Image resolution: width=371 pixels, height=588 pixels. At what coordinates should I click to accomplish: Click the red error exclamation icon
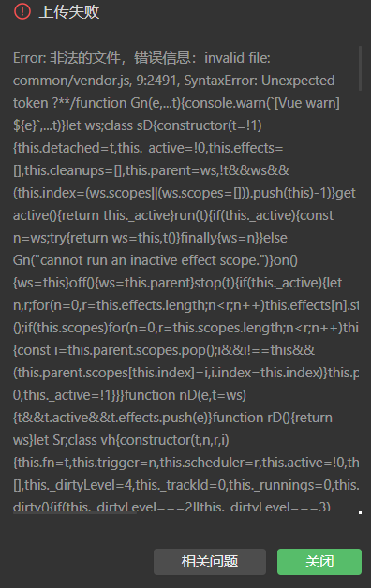tap(22, 11)
